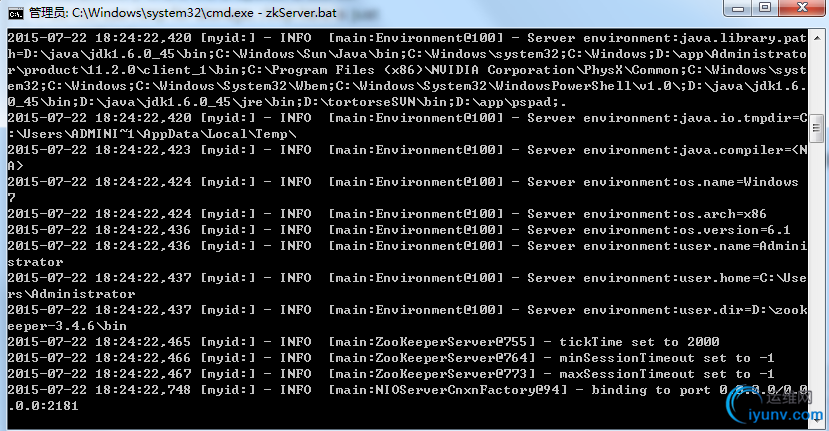This screenshot has width=829, height=431.
Task: Click the user.home log entry
Action: (407, 278)
